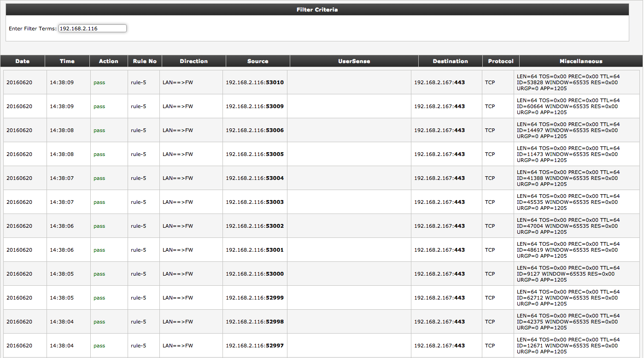Click time 14:38:05 in port 53000 row
Viewport: 644px width, 358px height.
pos(62,274)
